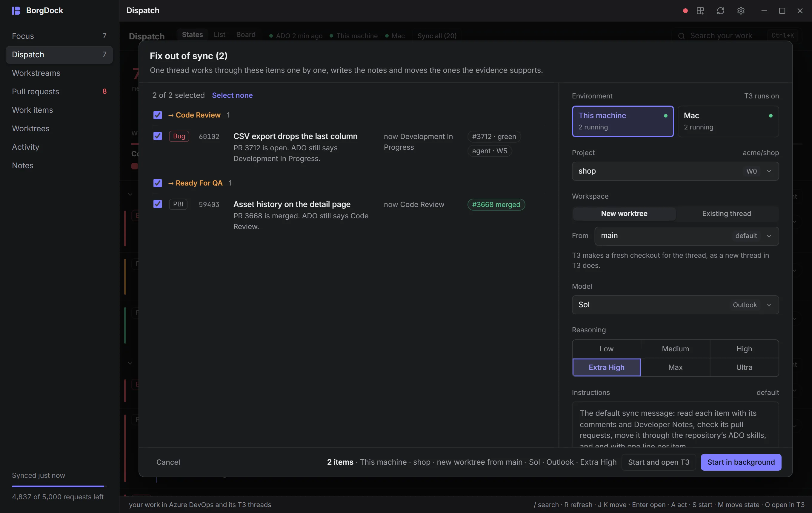Click the #3712 · green badge
The height and width of the screenshot is (513, 812).
[494, 137]
